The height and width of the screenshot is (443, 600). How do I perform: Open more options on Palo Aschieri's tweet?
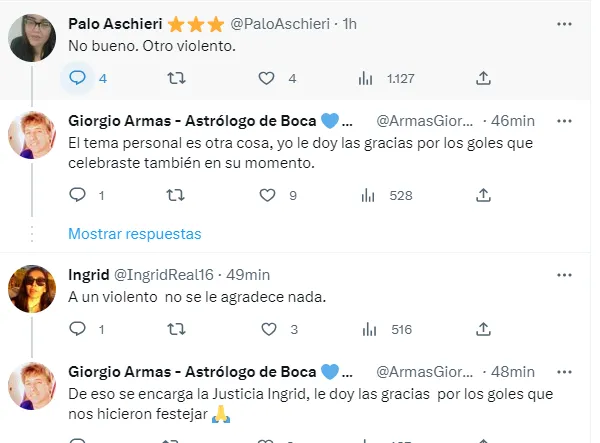pyautogui.click(x=567, y=23)
